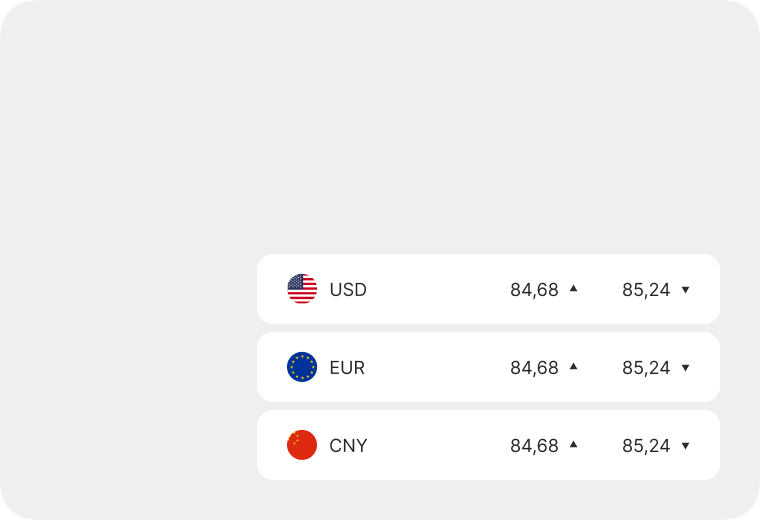Viewport: 760px width, 520px height.
Task: Select the EUR currency label
Action: (x=347, y=368)
